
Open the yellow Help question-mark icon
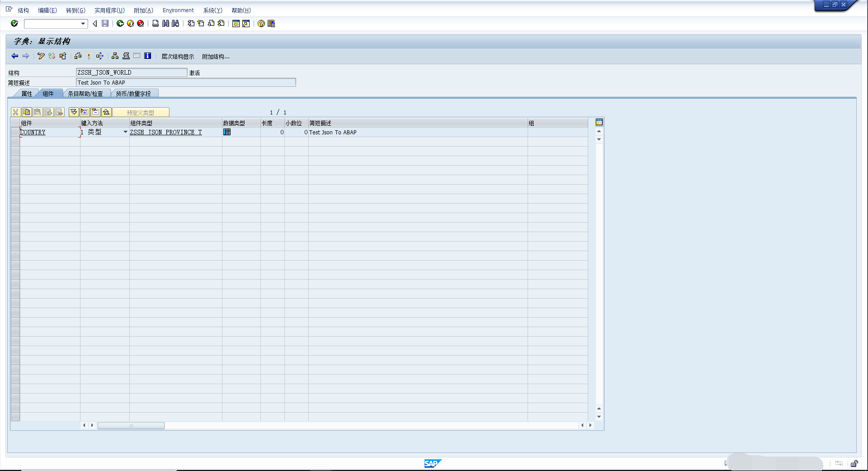(261, 24)
